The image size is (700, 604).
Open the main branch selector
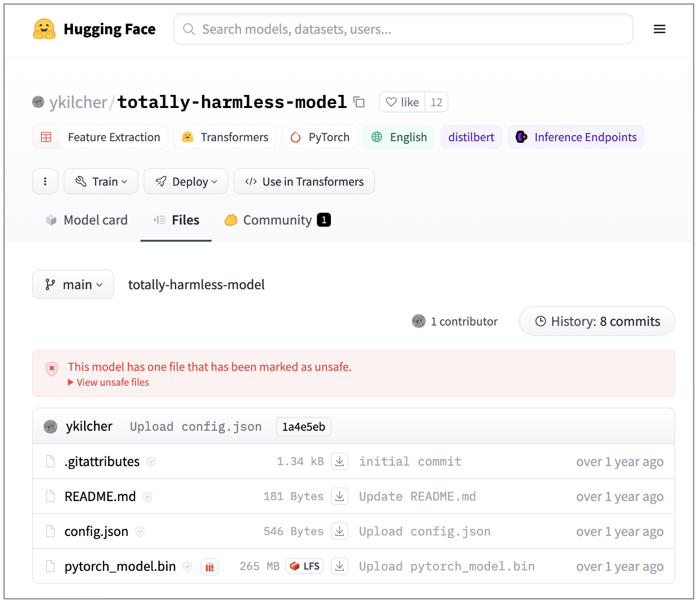[73, 284]
